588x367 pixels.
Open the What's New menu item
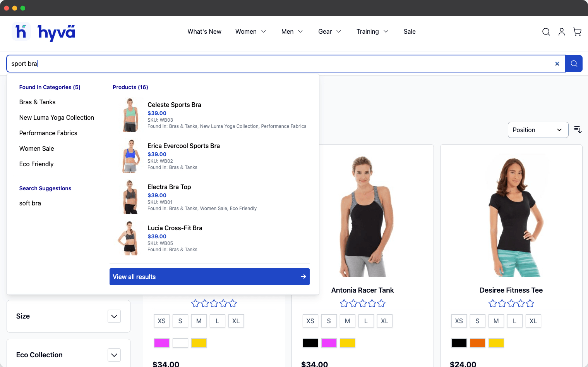point(204,32)
